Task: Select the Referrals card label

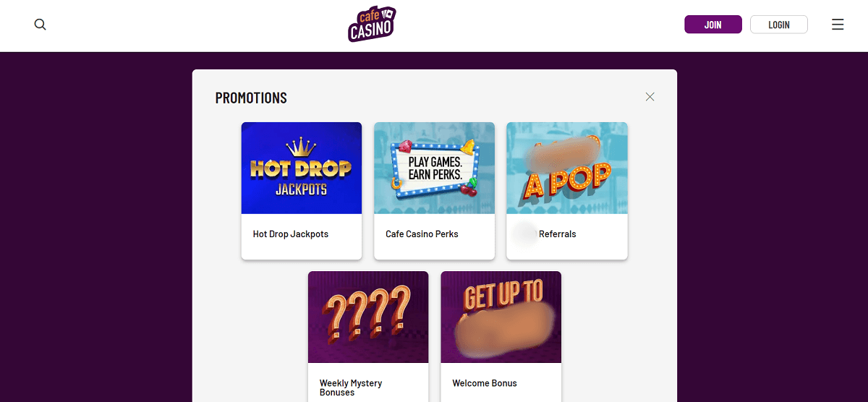Action: (558, 234)
